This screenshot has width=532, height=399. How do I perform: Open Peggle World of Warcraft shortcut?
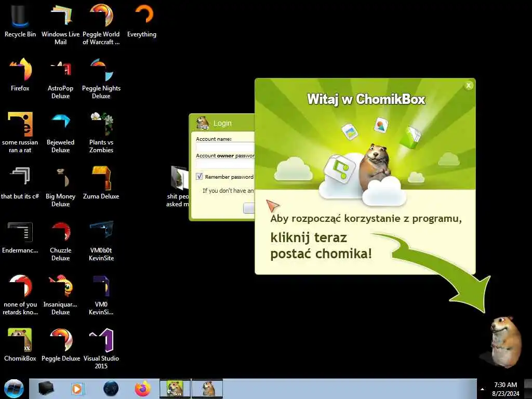point(101,24)
